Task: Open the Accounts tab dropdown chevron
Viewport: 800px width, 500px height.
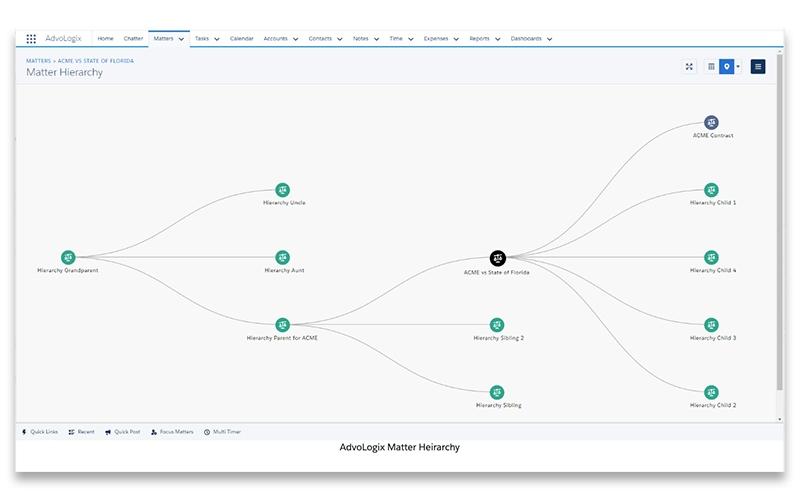Action: [295, 39]
